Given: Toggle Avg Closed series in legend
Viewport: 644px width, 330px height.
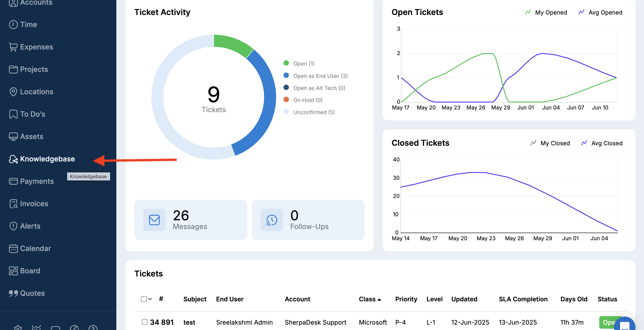Looking at the screenshot, I should 601,143.
